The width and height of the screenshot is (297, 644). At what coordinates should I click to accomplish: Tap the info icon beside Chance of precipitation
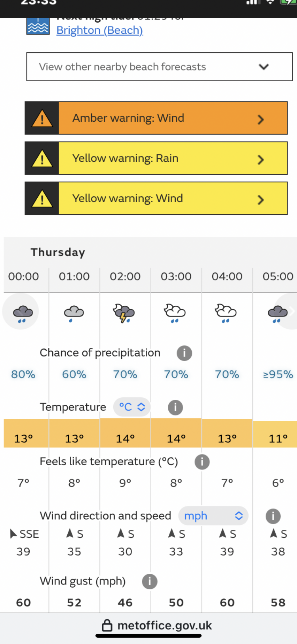pos(184,353)
